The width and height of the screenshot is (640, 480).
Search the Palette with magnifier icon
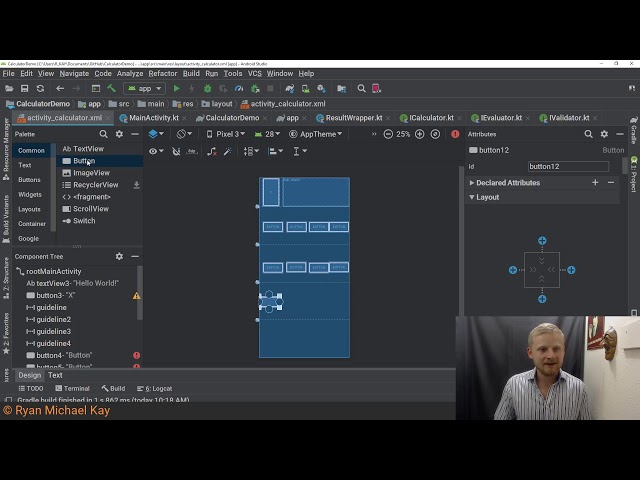point(103,134)
